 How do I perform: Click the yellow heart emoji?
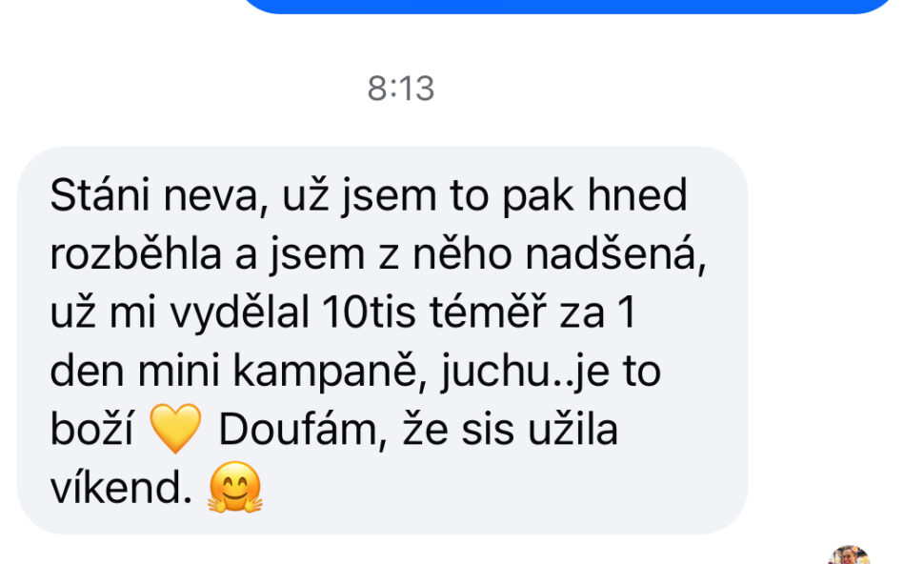(x=175, y=429)
